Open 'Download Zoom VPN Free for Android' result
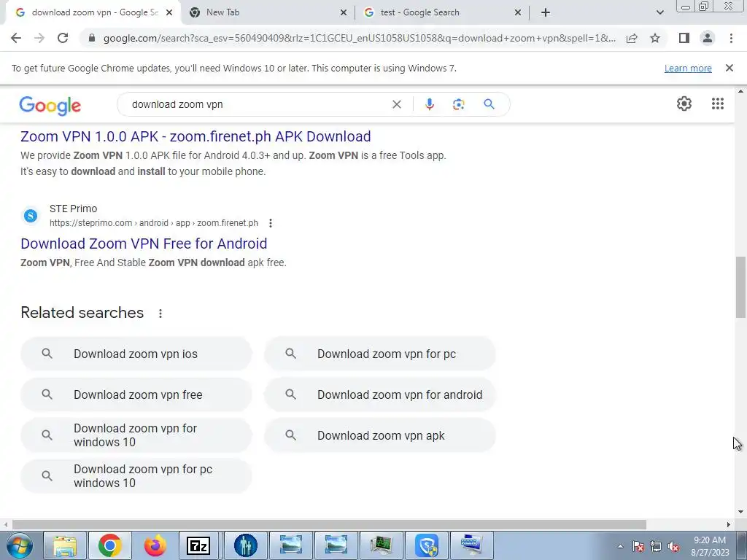 (144, 244)
